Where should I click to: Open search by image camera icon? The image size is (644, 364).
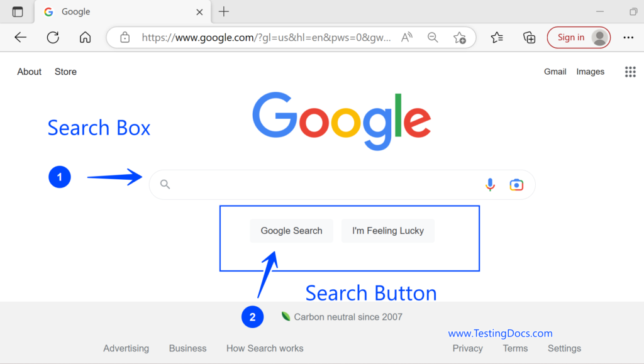tap(516, 184)
